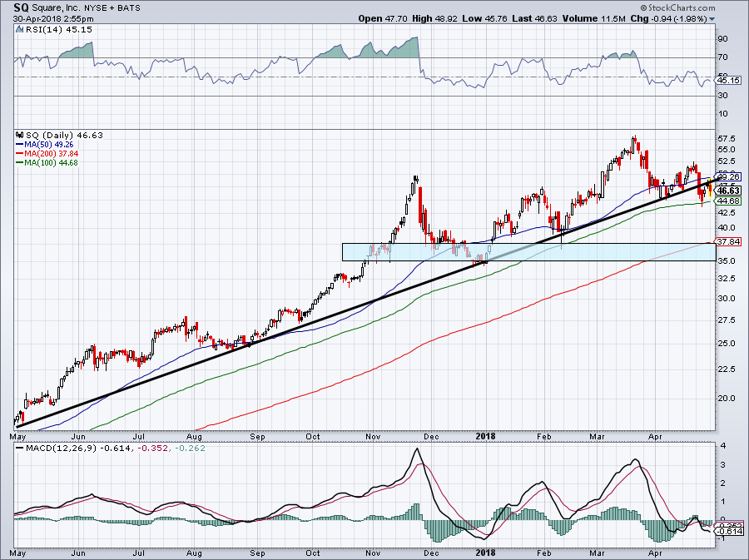Click the 44.68 MA(100) price tag on axis
The width and height of the screenshot is (749, 560).
[729, 201]
